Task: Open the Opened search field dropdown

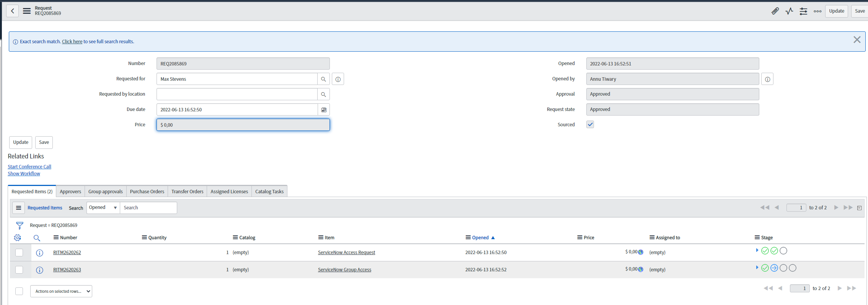Action: (x=103, y=207)
